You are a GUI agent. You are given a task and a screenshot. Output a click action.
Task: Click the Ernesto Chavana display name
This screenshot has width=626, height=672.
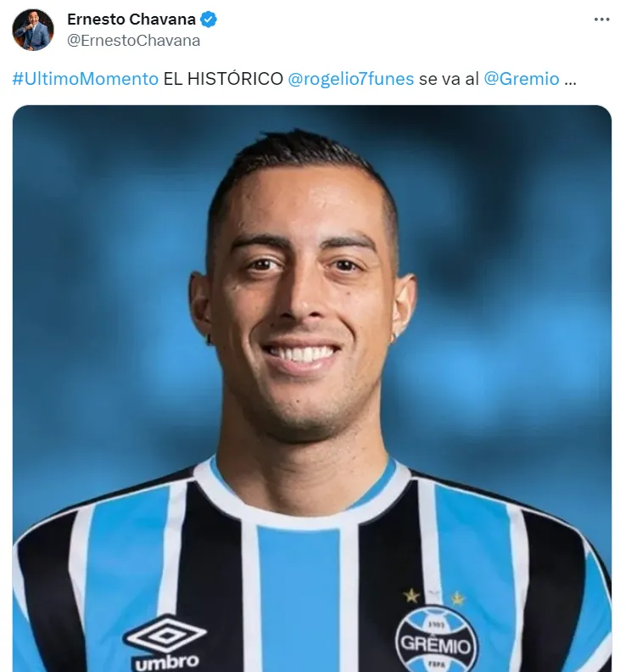pos(131,20)
